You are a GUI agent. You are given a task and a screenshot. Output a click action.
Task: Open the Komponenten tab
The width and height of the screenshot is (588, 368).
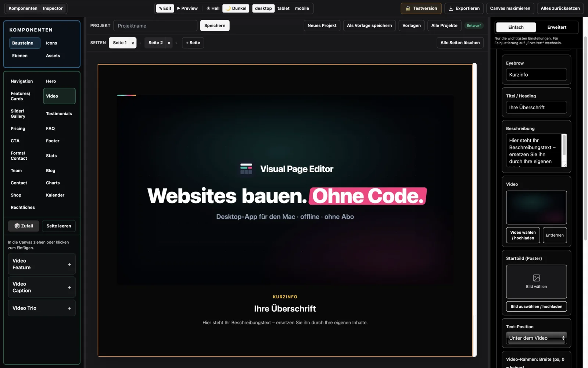(x=23, y=8)
